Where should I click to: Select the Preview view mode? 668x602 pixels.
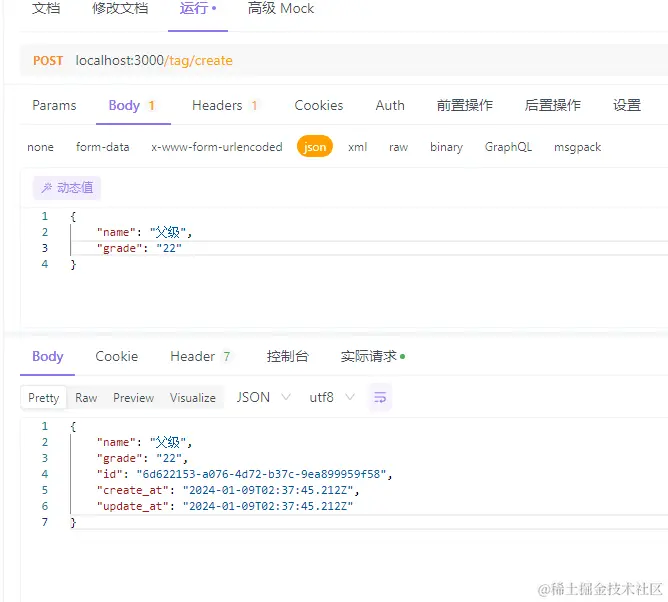(x=133, y=397)
